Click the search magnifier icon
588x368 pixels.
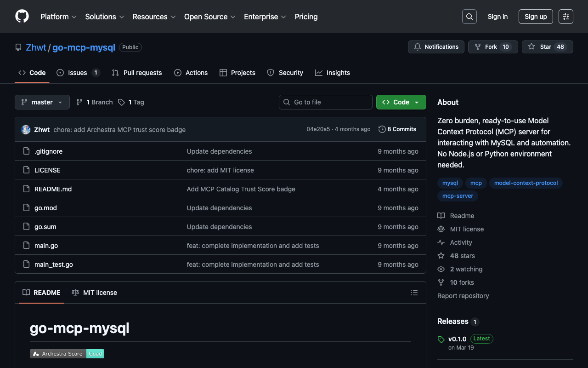(469, 17)
